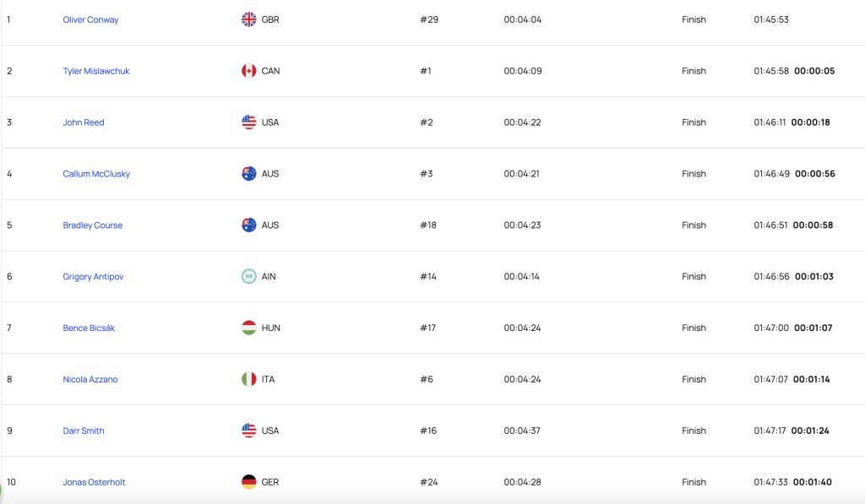Select the Grigory Antipov name link
Image resolution: width=865 pixels, height=504 pixels.
93,276
